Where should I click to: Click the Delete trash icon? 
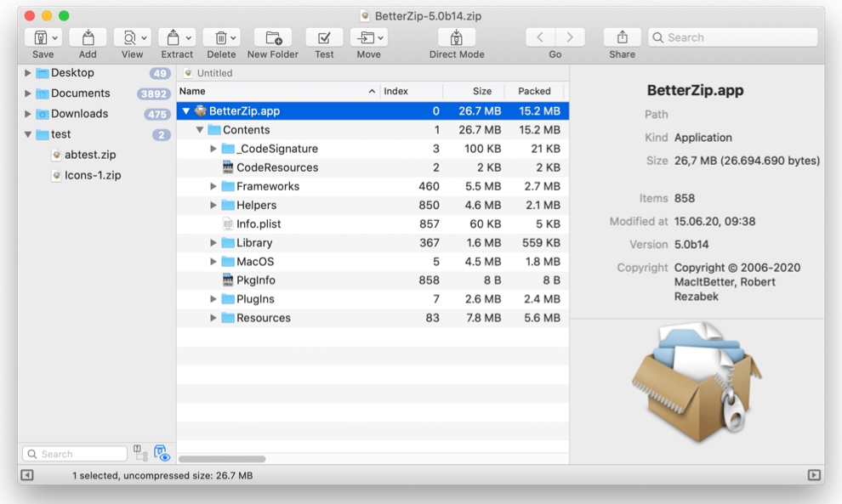tap(220, 37)
